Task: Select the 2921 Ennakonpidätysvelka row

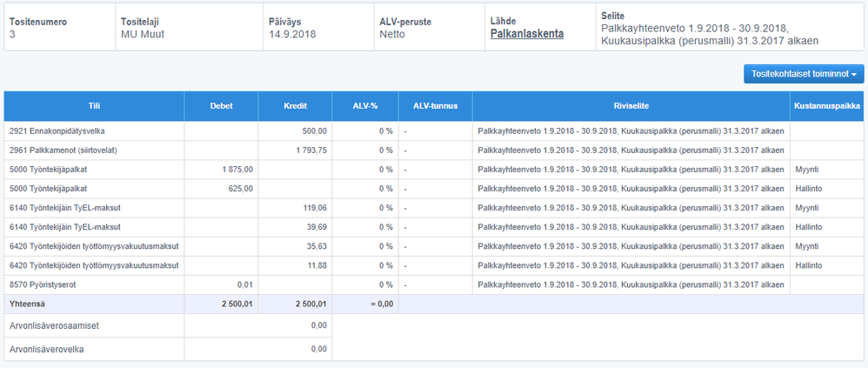Action: pyautogui.click(x=434, y=131)
